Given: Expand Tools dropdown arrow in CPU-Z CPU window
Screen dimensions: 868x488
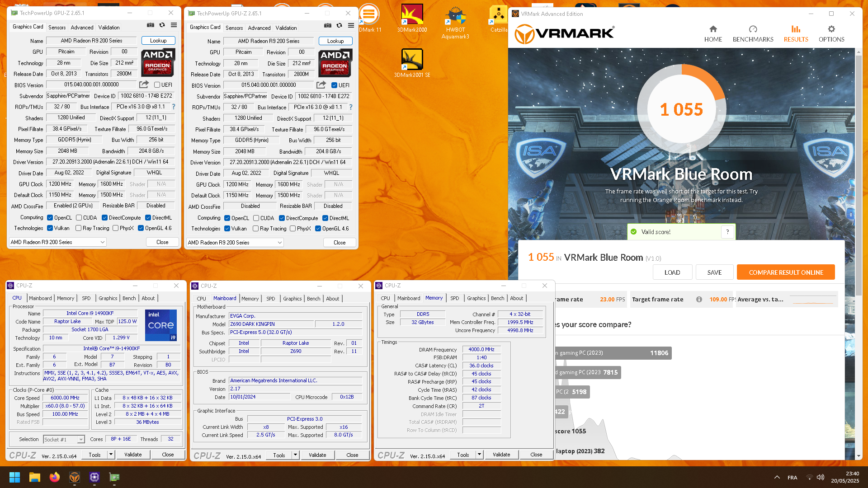Looking at the screenshot, I should point(111,455).
